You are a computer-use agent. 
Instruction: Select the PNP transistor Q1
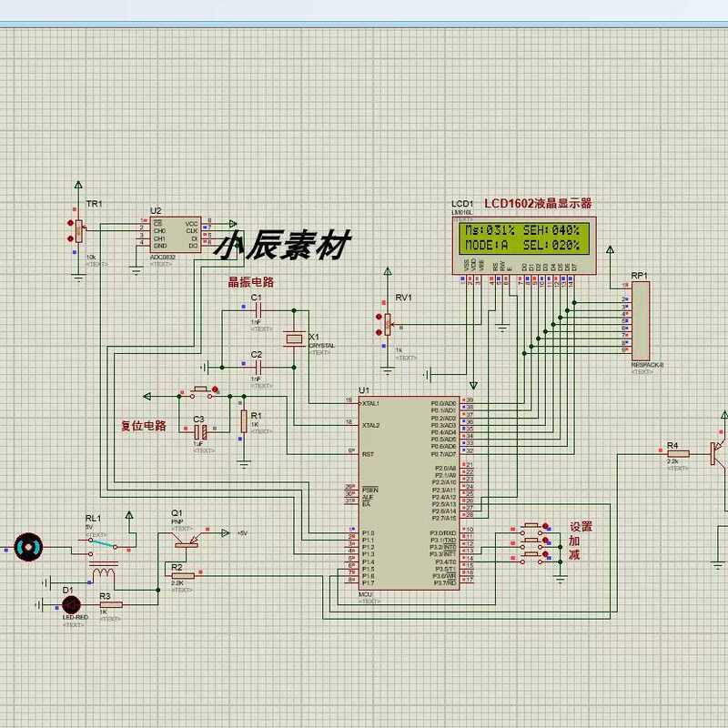coord(187,540)
